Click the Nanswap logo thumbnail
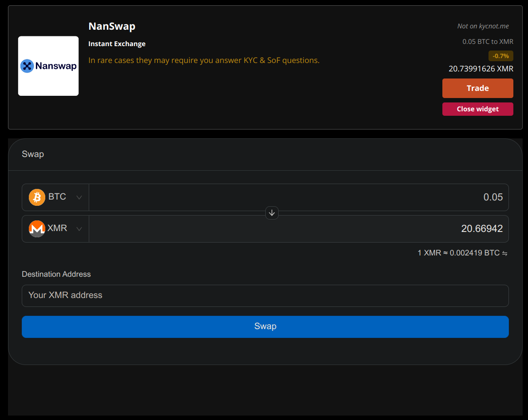The width and height of the screenshot is (528, 420). [x=48, y=66]
